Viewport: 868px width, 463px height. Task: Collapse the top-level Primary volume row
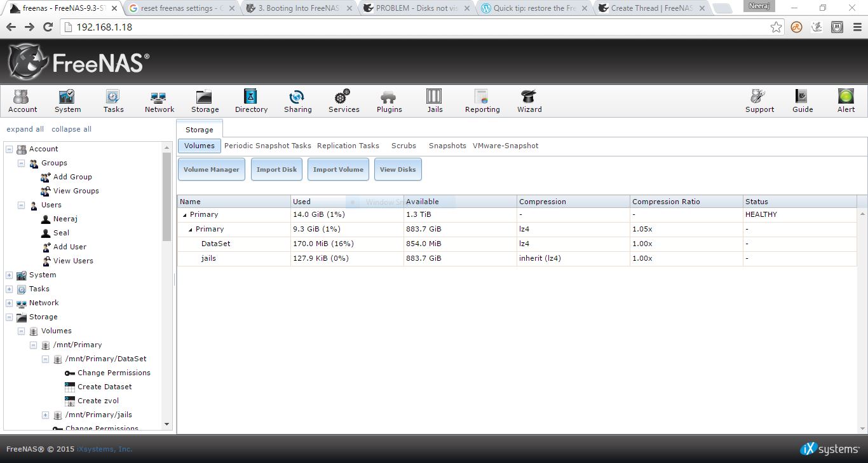185,215
